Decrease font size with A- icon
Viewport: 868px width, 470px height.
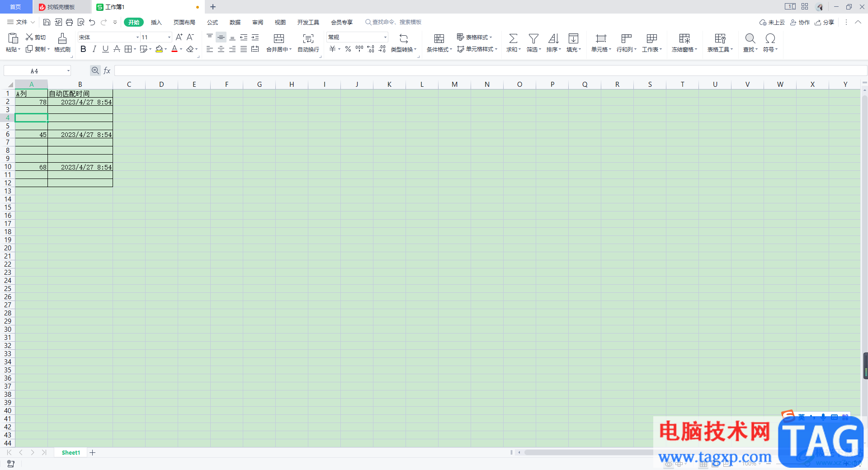click(x=190, y=37)
